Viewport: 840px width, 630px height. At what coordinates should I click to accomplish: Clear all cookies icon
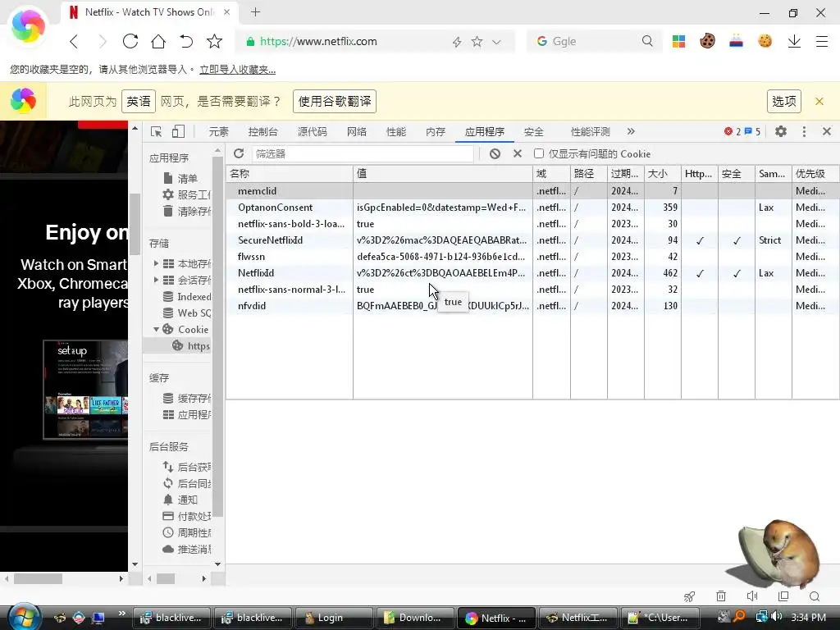click(495, 153)
